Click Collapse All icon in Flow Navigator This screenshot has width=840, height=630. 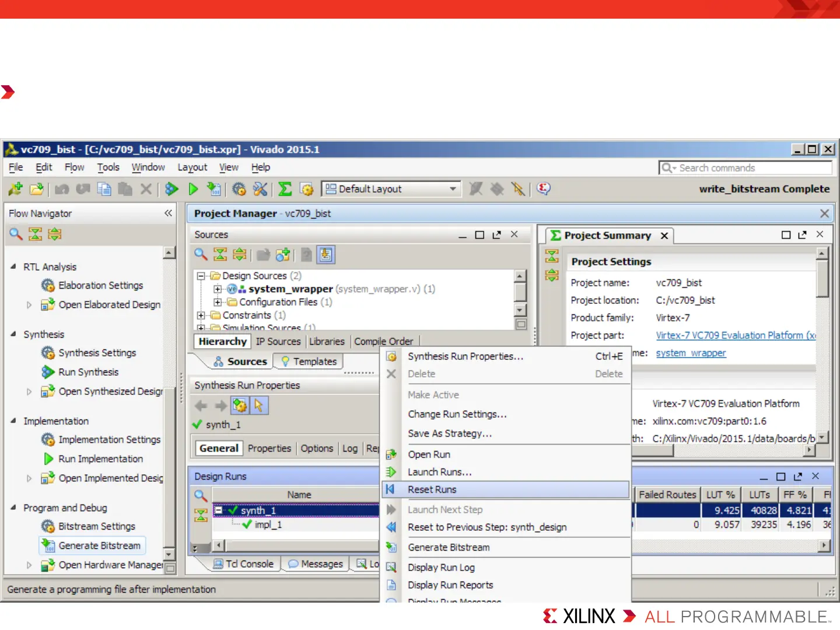(x=36, y=234)
